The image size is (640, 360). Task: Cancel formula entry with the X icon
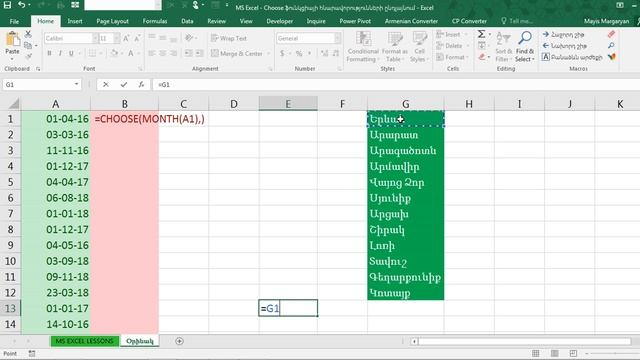106,84
